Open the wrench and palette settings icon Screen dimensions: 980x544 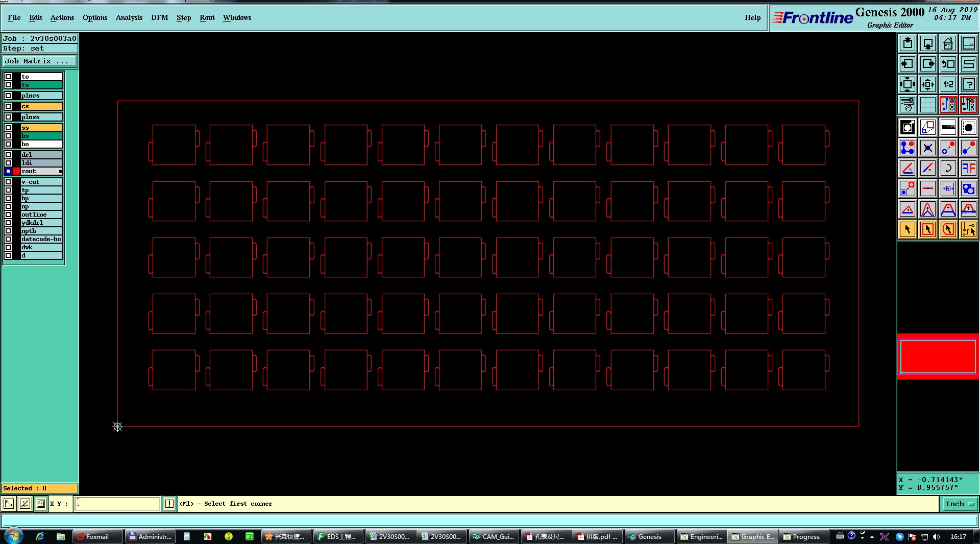(908, 105)
